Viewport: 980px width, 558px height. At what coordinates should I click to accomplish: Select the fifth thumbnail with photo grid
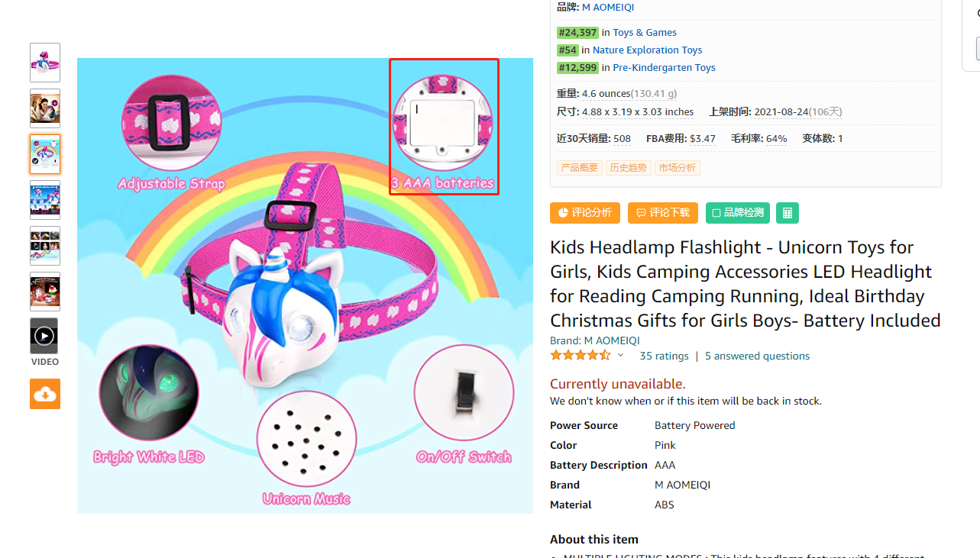[x=45, y=246]
